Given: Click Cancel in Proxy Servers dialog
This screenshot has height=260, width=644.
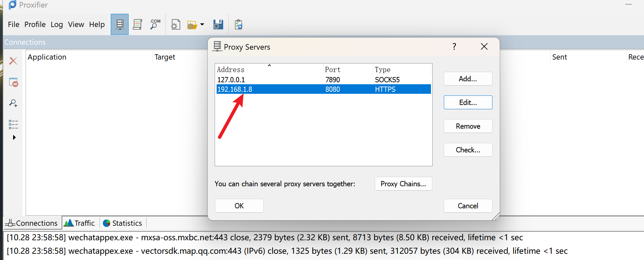Looking at the screenshot, I should [468, 206].
